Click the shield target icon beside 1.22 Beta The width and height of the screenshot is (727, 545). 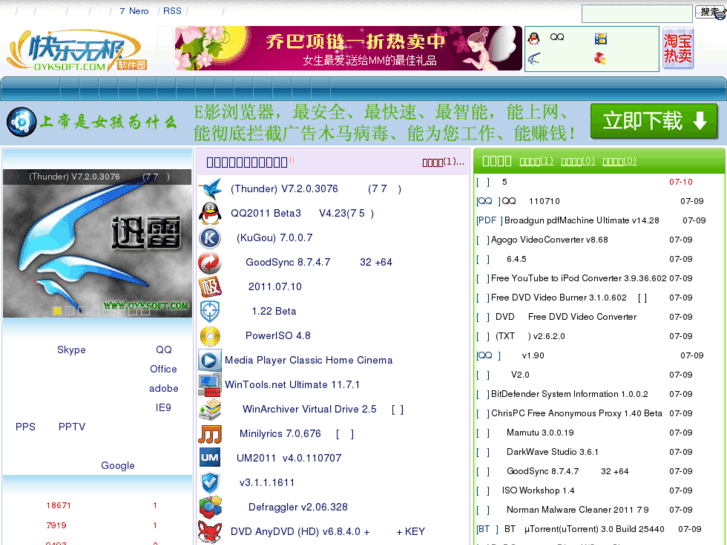click(x=210, y=311)
